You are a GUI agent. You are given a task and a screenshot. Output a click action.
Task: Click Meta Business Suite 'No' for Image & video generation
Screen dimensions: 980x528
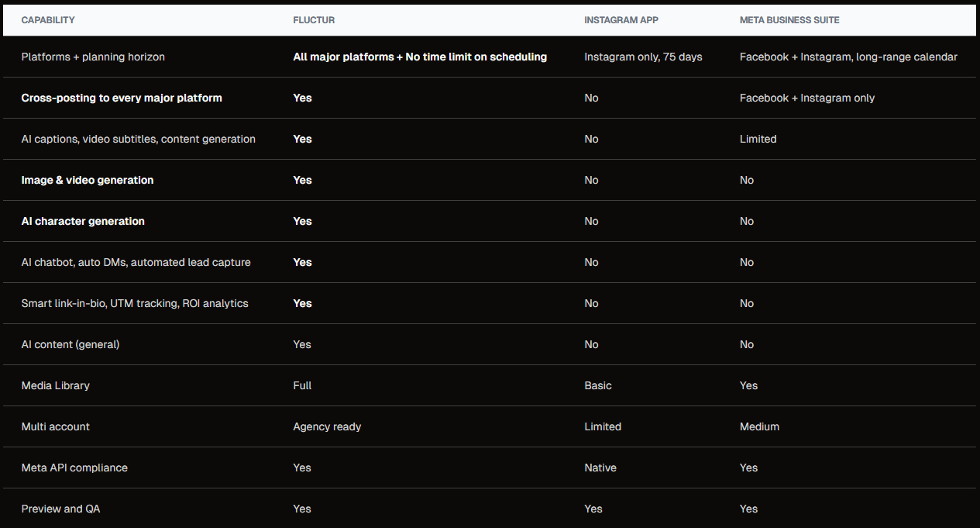[x=747, y=180]
